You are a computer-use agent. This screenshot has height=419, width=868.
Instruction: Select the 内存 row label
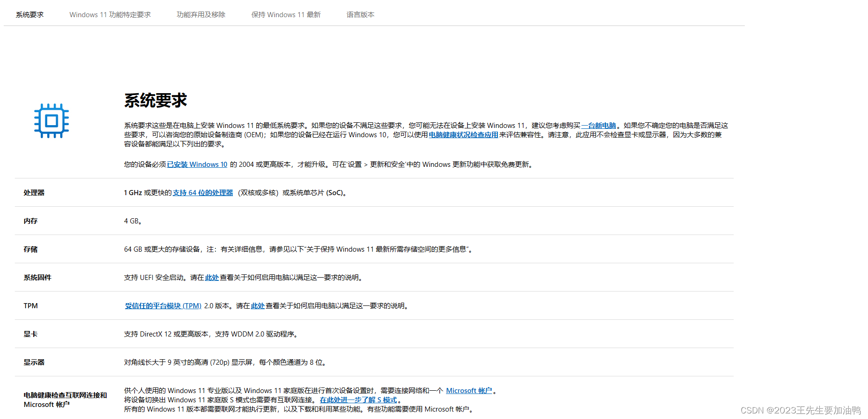click(x=31, y=221)
